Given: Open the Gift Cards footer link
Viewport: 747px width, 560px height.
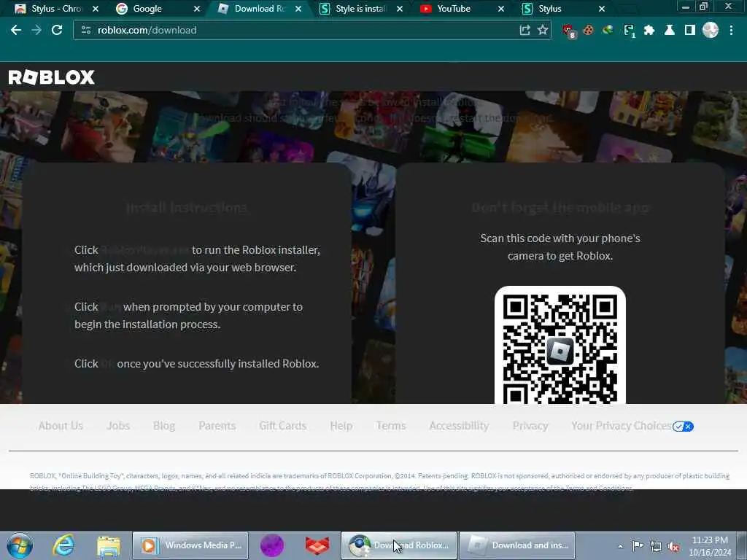Looking at the screenshot, I should pyautogui.click(x=283, y=426).
